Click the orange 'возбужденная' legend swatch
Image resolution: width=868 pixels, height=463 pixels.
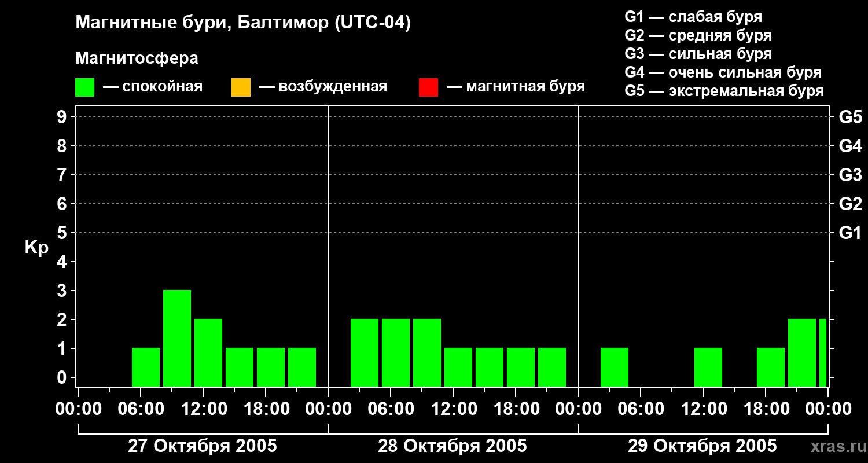[x=241, y=87]
